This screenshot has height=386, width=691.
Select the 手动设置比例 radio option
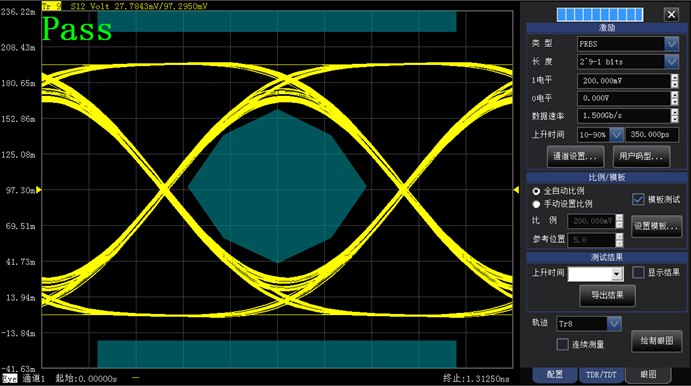(x=536, y=204)
